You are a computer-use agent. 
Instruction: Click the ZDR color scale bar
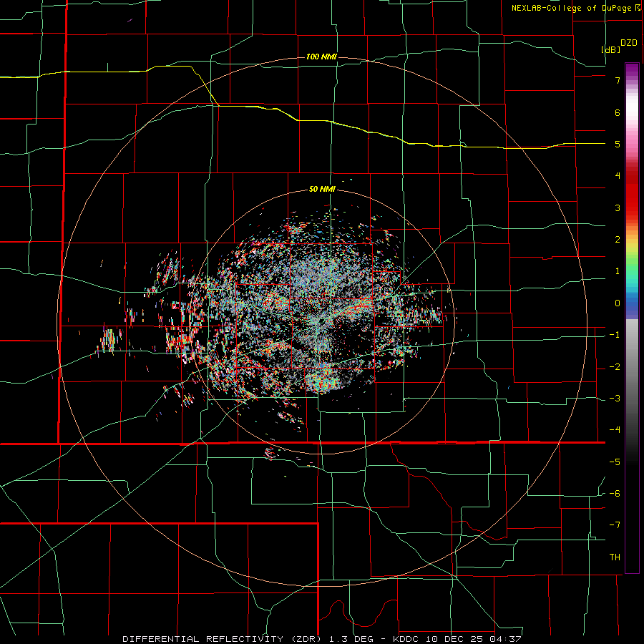[x=632, y=318]
